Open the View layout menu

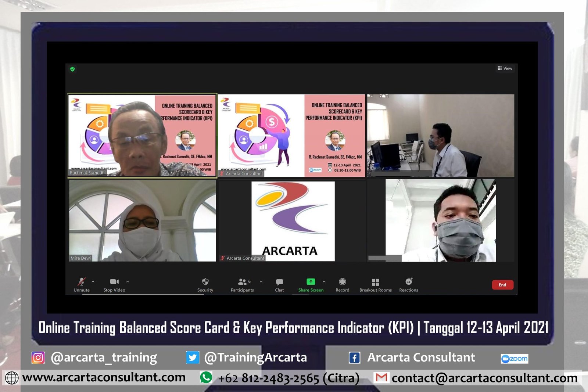pyautogui.click(x=505, y=68)
